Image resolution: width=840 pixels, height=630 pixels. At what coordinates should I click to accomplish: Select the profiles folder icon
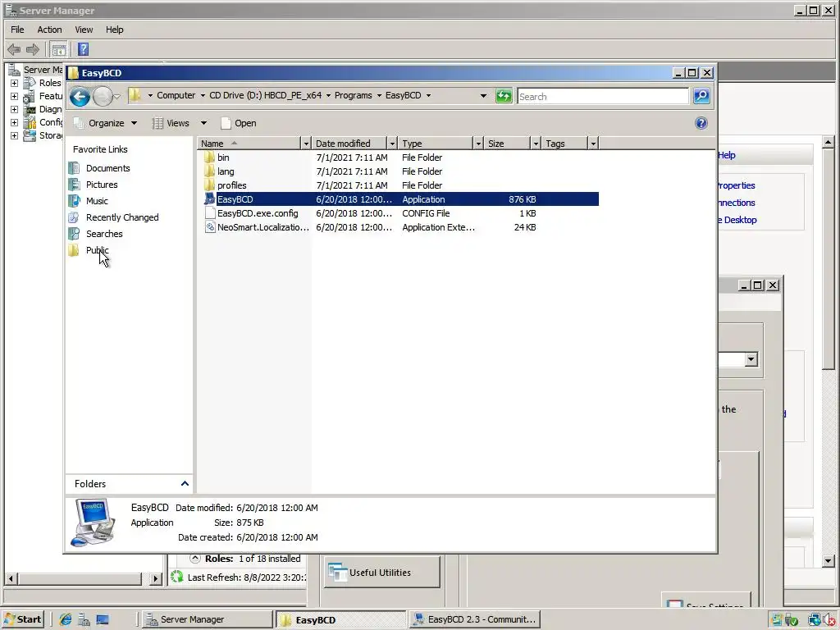(x=209, y=185)
